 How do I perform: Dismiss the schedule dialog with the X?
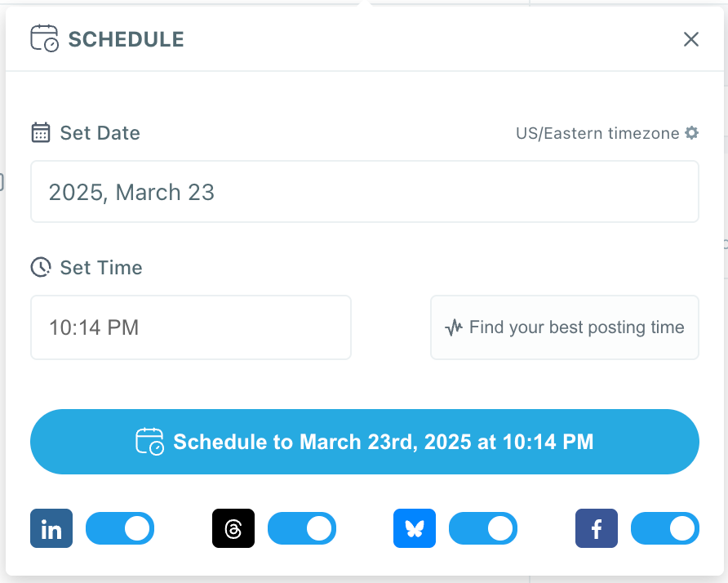point(690,38)
